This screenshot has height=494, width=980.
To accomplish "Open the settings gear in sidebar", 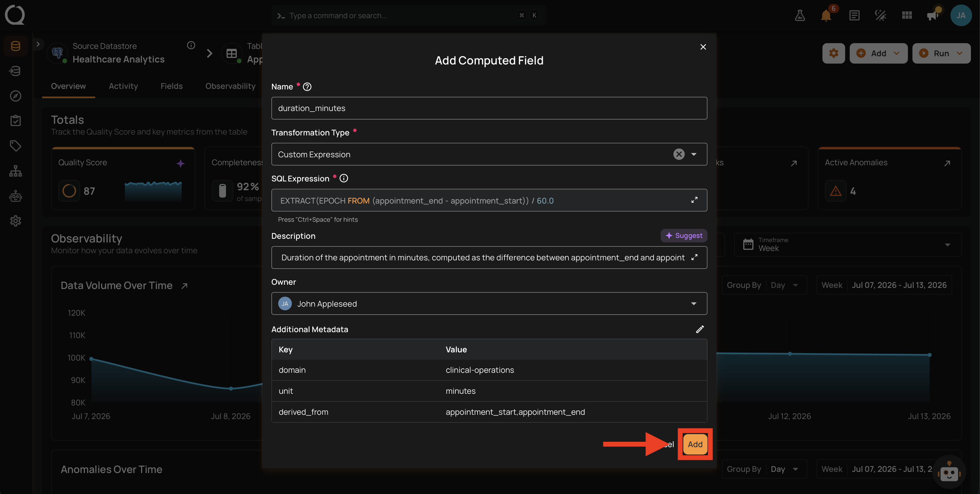I will click(x=16, y=221).
